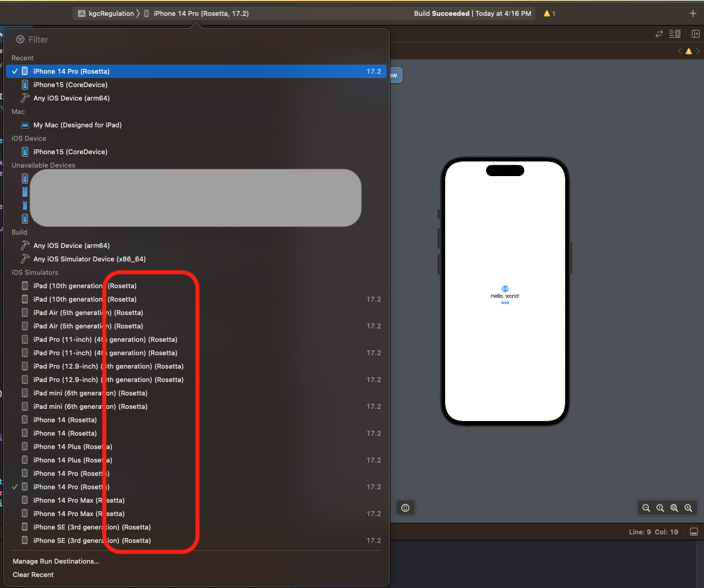
Task: Select iPad (10th generation) (Rosetta) without version number
Action: coord(196,286)
